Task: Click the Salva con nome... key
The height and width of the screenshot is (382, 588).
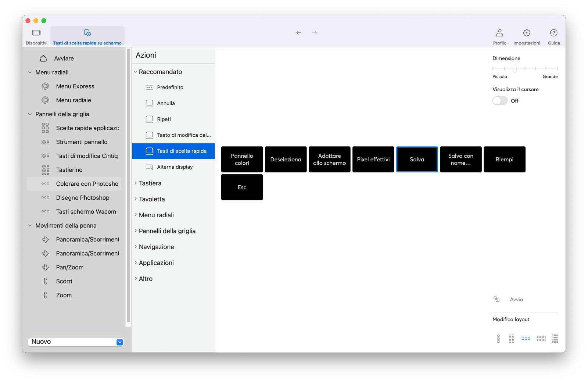Action: (461, 159)
